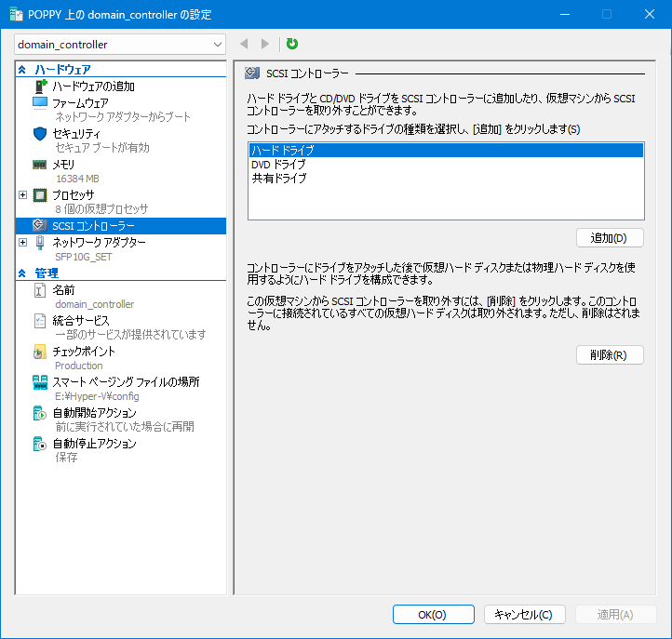Select 共有ドライブ in drive type list
The image size is (672, 639).
tap(446, 179)
